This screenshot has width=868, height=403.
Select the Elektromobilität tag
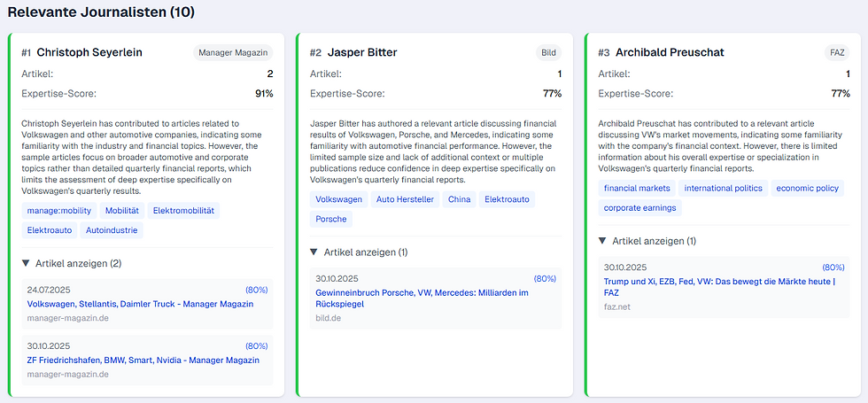(183, 211)
